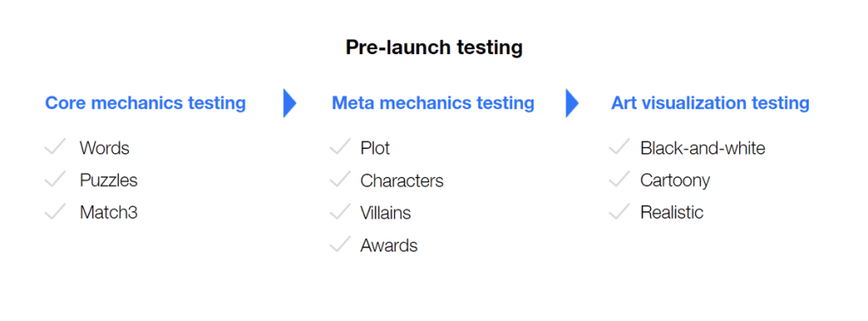
Task: Toggle the Realistic checkmark
Action: tap(620, 212)
